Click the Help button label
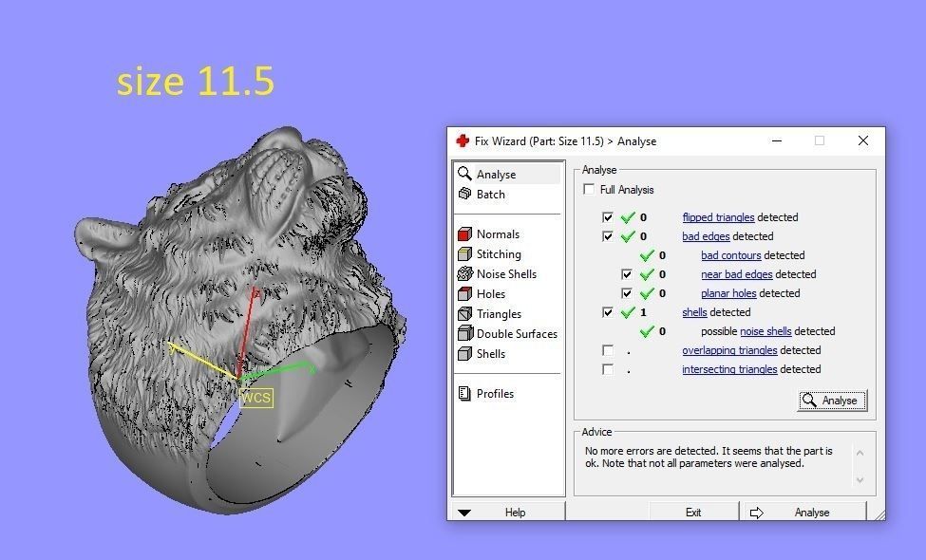Image resolution: width=926 pixels, height=560 pixels. click(x=515, y=513)
